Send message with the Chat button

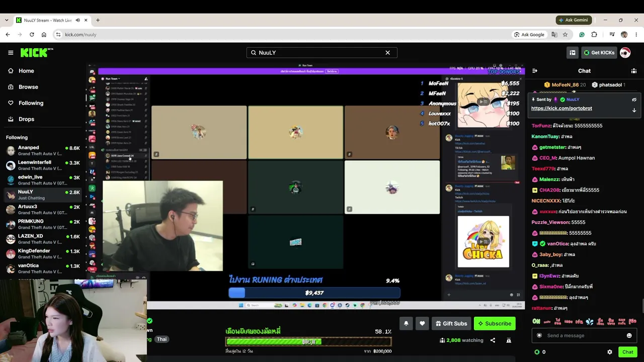pyautogui.click(x=627, y=352)
